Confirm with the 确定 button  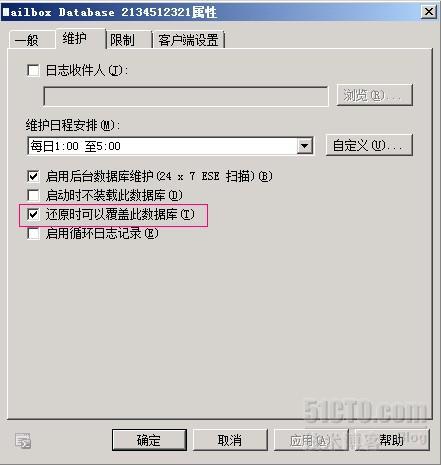149,440
